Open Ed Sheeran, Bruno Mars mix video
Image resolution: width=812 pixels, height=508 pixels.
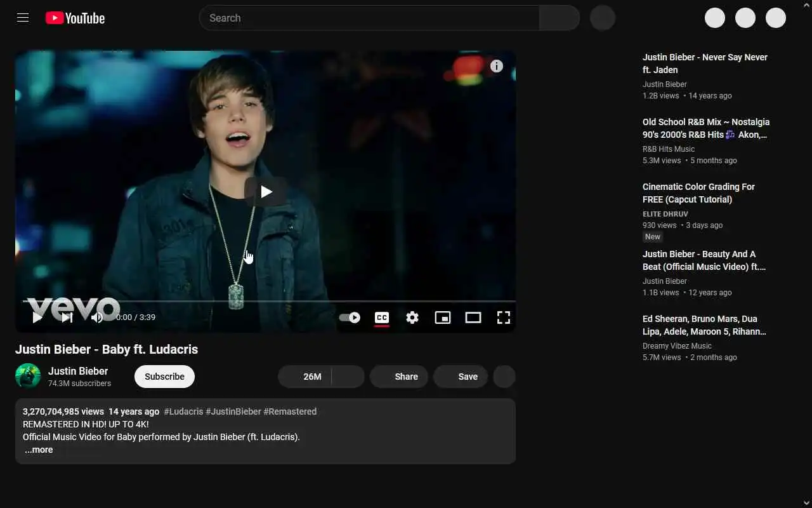click(704, 325)
